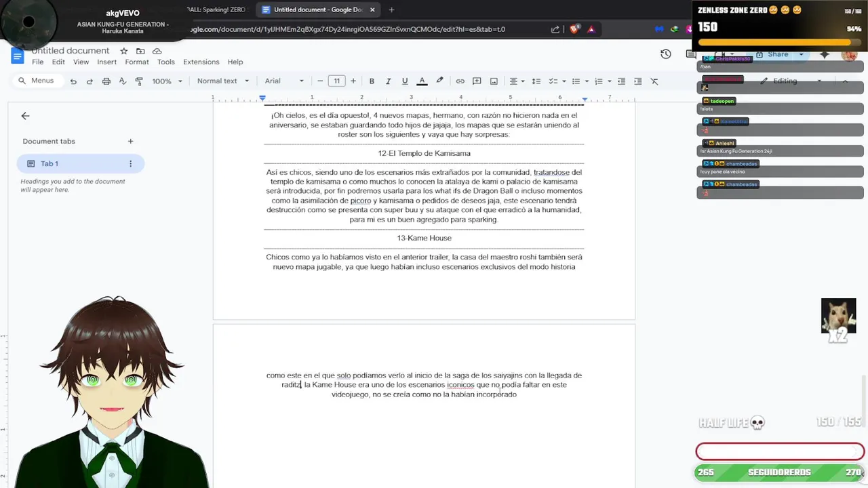Viewport: 868px width, 488px height.
Task: Click the 13-Kame House heading text
Action: (x=424, y=238)
